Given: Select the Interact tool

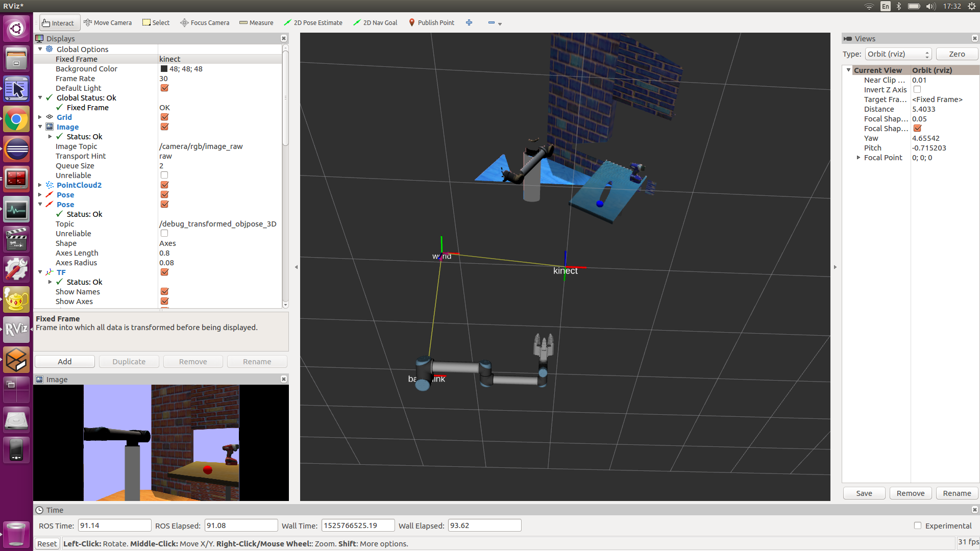Looking at the screenshot, I should coord(59,23).
